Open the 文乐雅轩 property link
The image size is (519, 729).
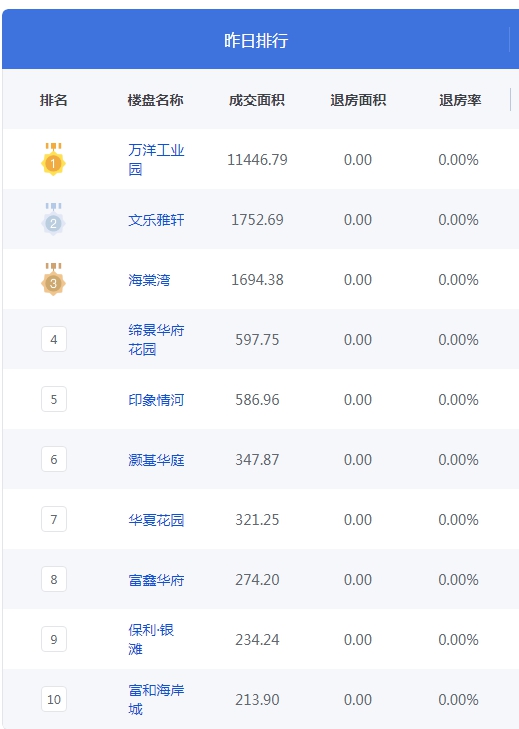[x=156, y=219]
